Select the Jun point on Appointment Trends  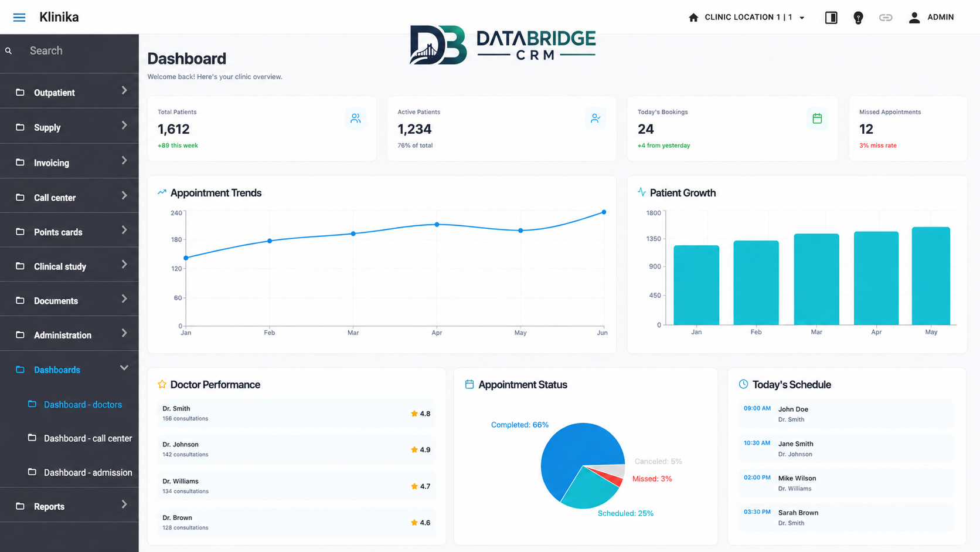pyautogui.click(x=604, y=212)
